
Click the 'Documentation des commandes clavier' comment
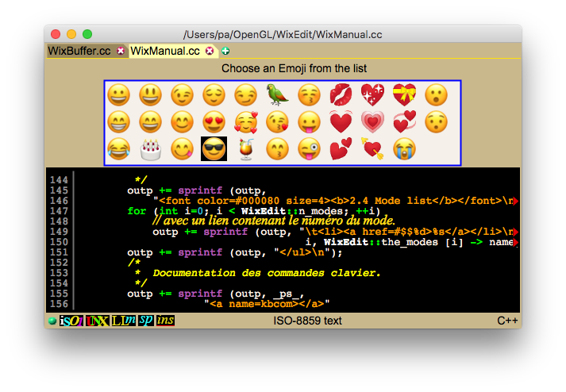coord(267,273)
